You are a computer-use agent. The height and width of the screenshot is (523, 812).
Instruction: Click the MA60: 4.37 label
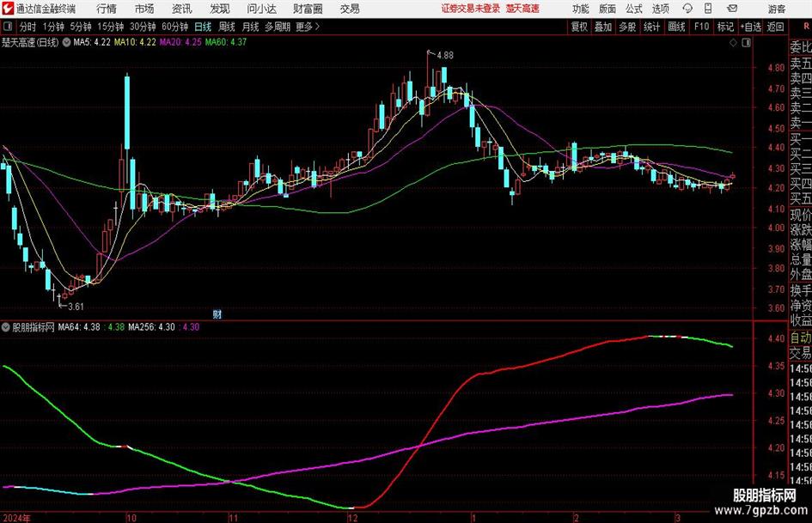point(226,42)
